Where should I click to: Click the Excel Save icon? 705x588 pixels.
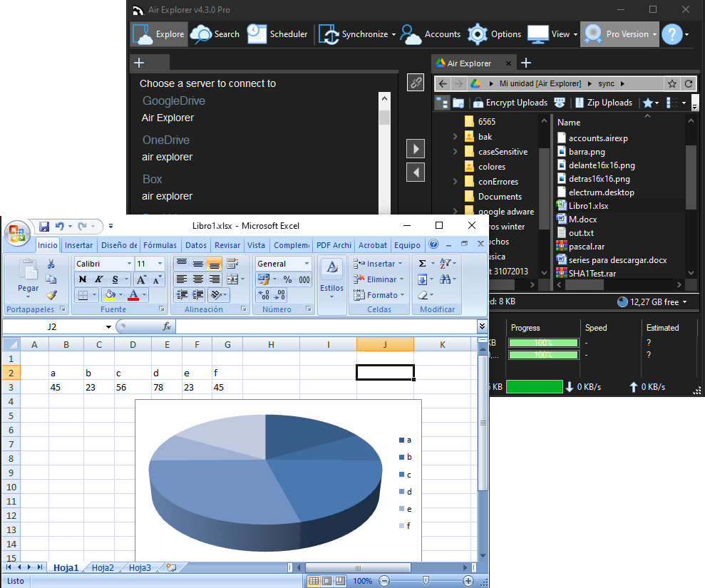[44, 226]
